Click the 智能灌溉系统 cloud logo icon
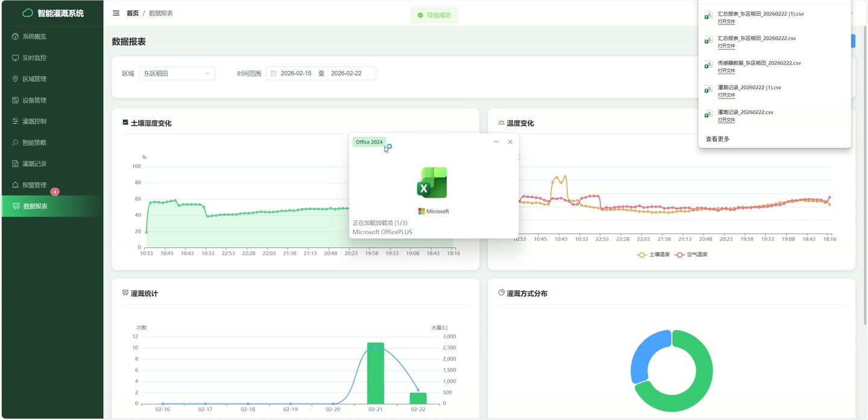The height and width of the screenshot is (420, 868). pos(28,13)
